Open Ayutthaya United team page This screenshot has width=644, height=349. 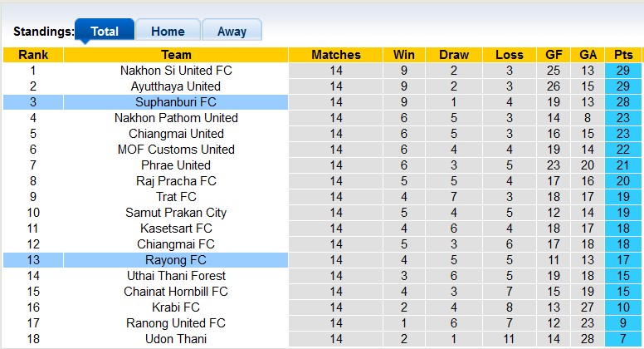(176, 86)
